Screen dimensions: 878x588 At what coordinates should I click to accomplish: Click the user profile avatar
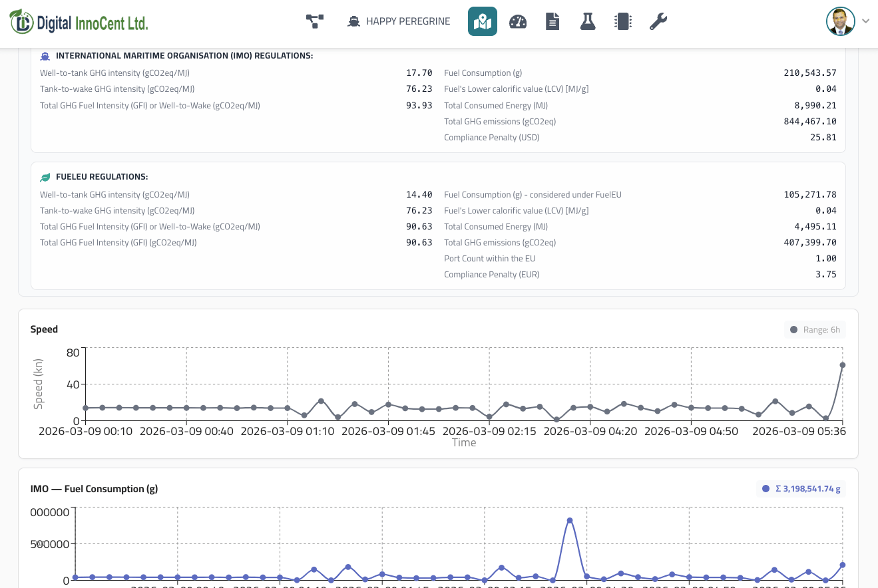841,21
